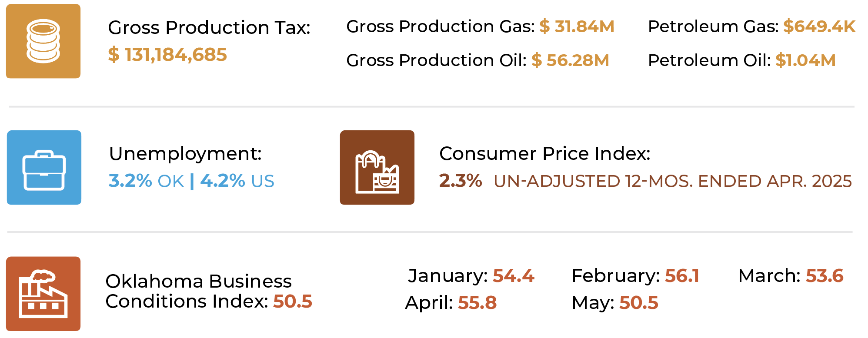Click the Unemployment heading text

tap(185, 154)
